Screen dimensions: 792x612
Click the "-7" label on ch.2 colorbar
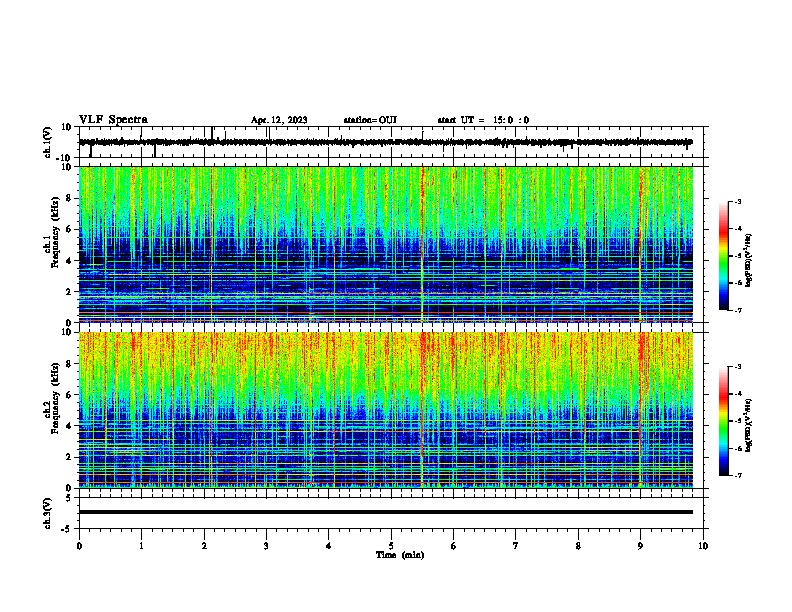pos(737,475)
